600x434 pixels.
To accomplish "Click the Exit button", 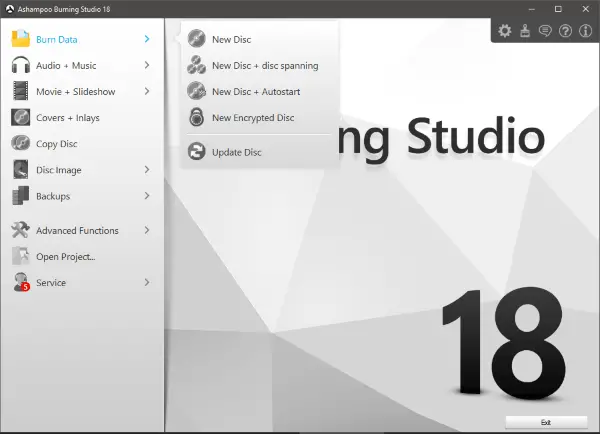I will [x=546, y=422].
